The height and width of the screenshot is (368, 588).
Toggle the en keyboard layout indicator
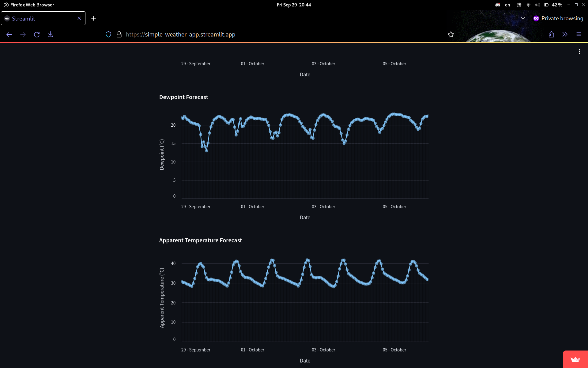tap(507, 5)
